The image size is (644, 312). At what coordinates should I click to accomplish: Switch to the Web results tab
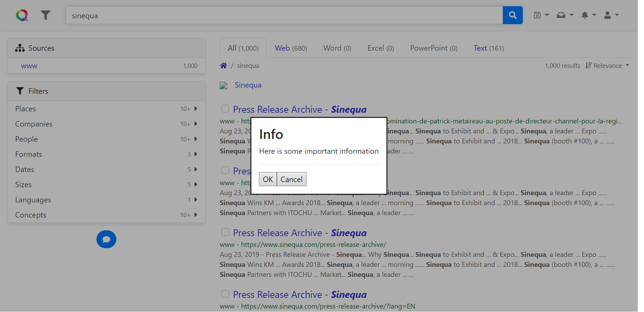click(x=291, y=48)
